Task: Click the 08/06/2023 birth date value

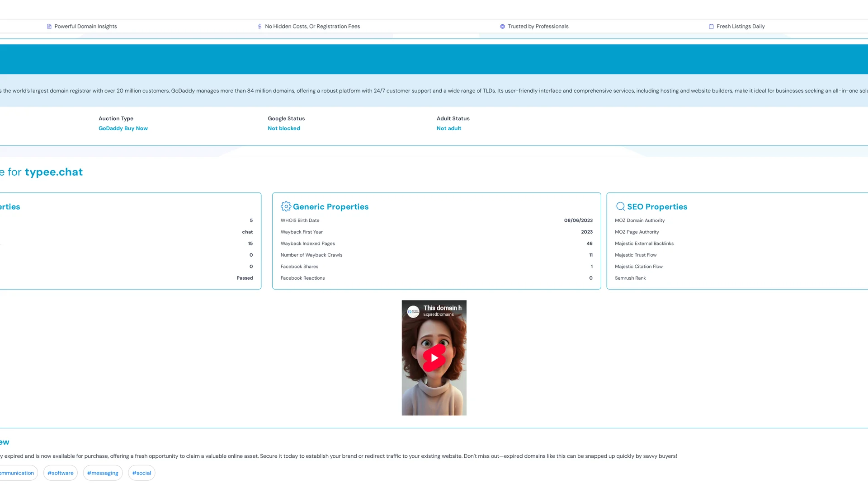Action: (578, 221)
